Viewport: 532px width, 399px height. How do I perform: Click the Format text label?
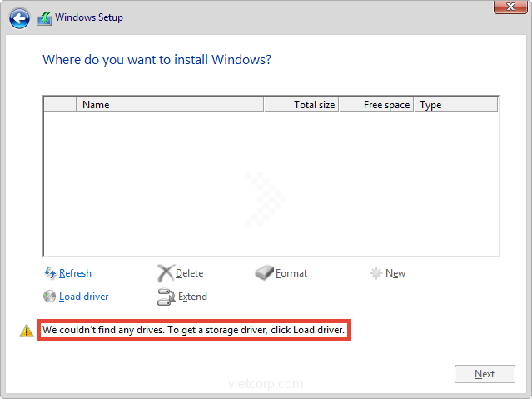(x=291, y=273)
